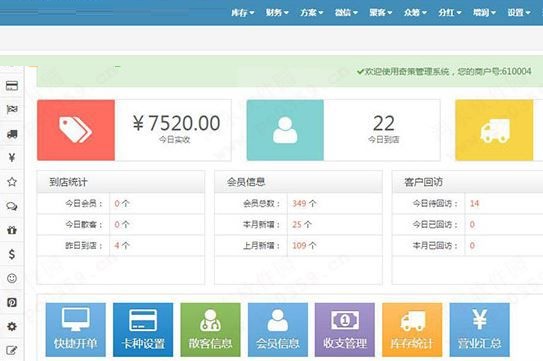Click the 今日实收 label
543x361 pixels.
[x=175, y=140]
